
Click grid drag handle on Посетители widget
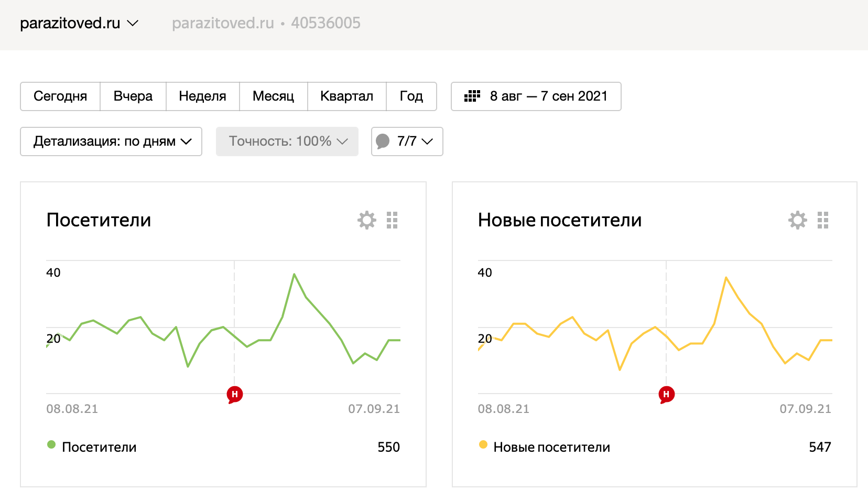[392, 220]
